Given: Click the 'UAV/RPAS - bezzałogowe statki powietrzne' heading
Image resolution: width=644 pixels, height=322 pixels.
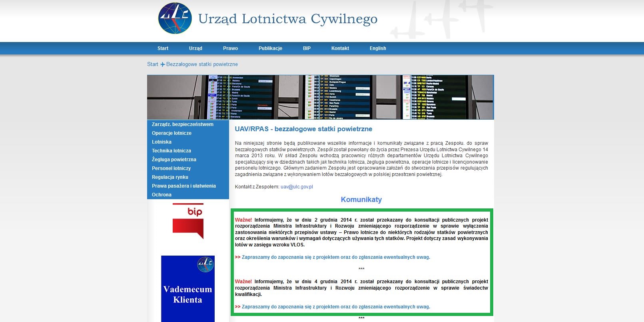Looking at the screenshot, I should point(303,129).
